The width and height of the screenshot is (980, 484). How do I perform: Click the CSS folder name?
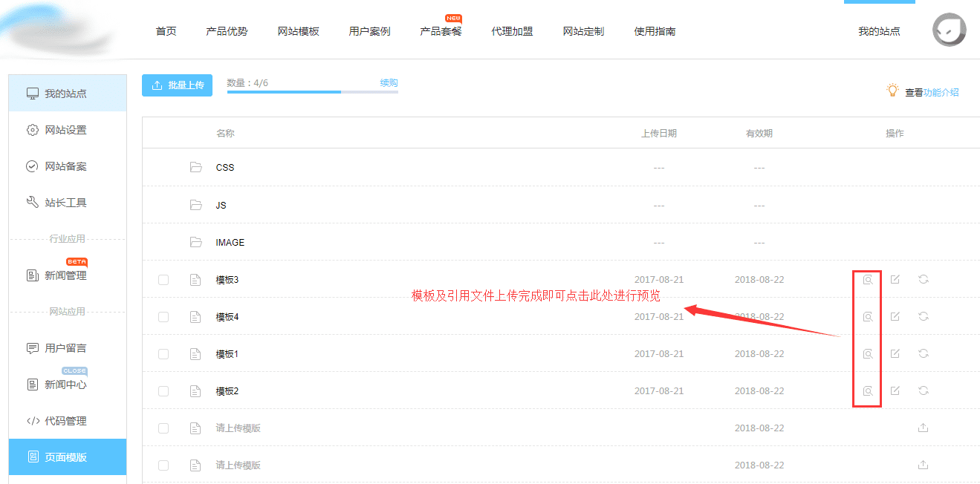225,168
